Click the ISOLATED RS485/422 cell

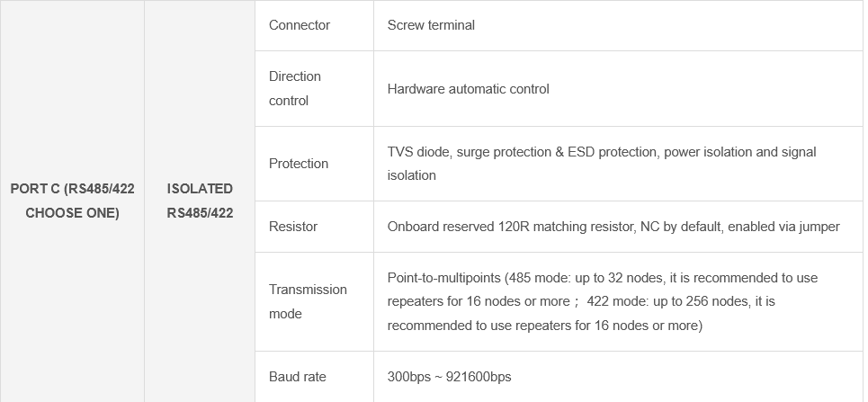(200, 201)
